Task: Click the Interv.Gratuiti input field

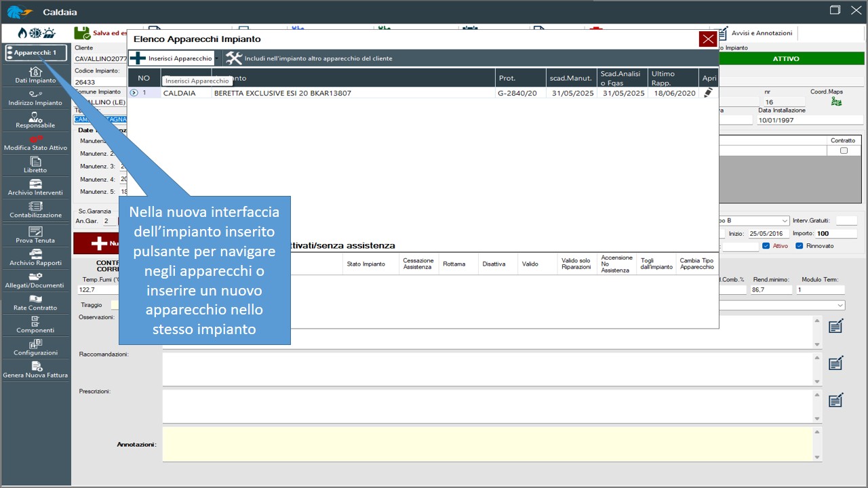Action: (x=846, y=220)
